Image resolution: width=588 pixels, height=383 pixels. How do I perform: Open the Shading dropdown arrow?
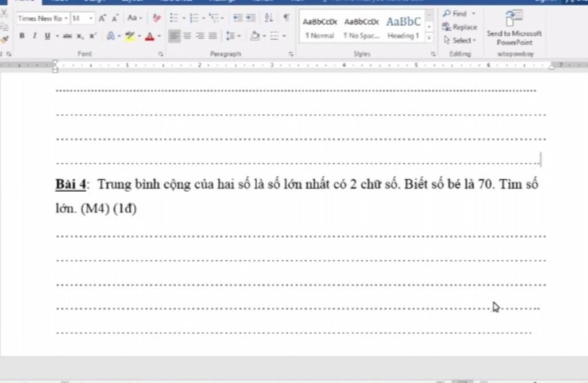tap(264, 36)
